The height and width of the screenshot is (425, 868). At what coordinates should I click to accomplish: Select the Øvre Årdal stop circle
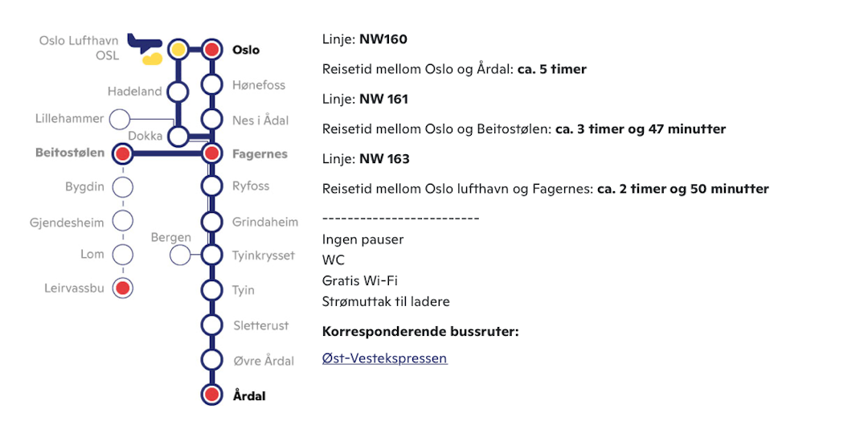click(211, 360)
